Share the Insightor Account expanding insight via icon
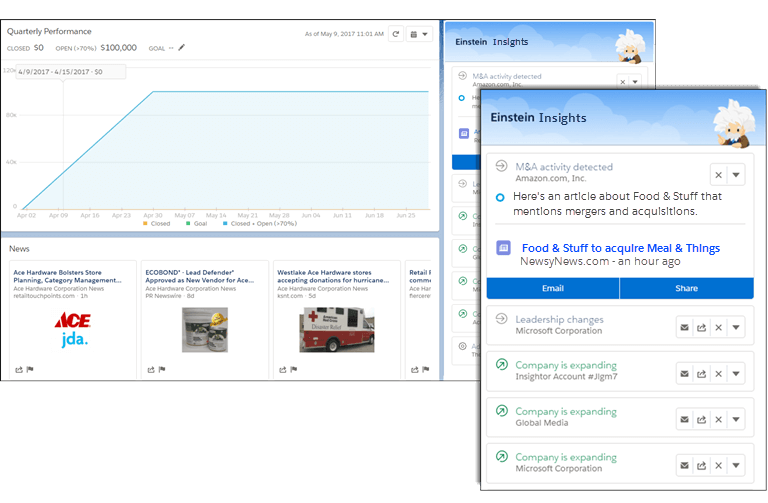Image resolution: width=768 pixels, height=503 pixels. [701, 373]
